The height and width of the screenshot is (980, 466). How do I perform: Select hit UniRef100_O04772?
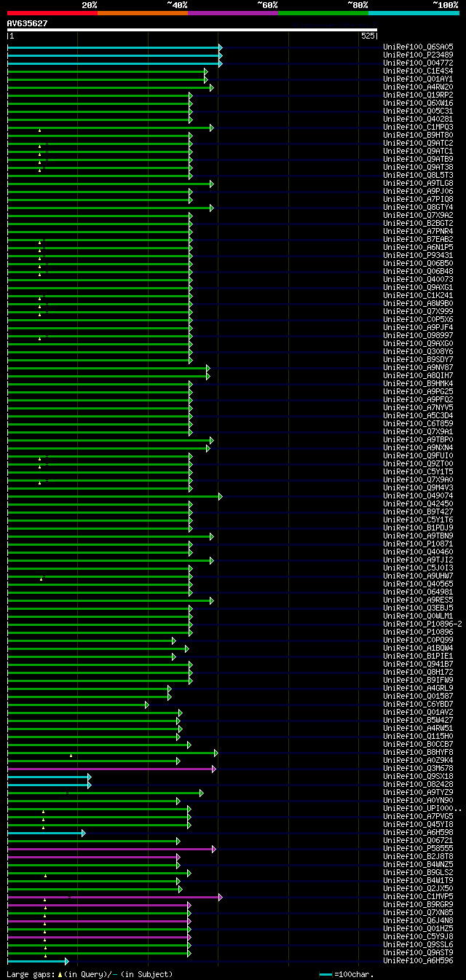[419, 63]
